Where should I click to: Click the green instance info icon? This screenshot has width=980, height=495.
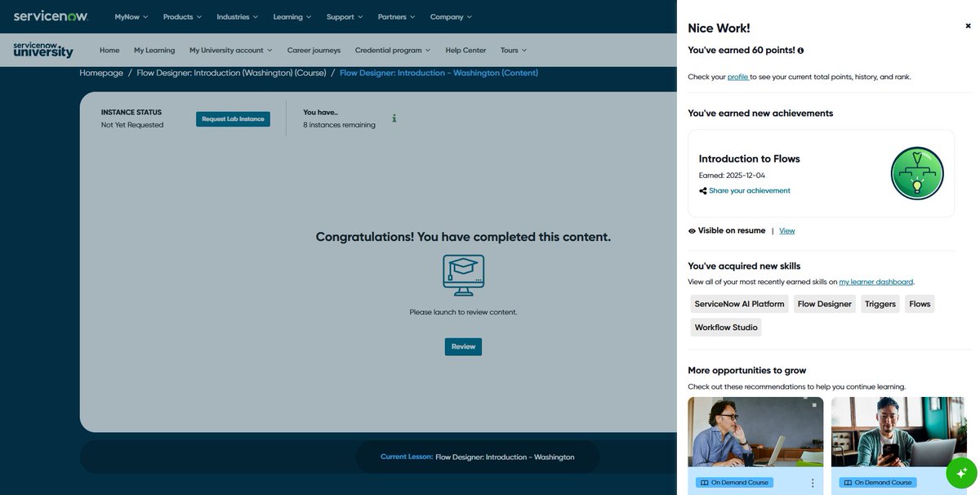[x=394, y=118]
